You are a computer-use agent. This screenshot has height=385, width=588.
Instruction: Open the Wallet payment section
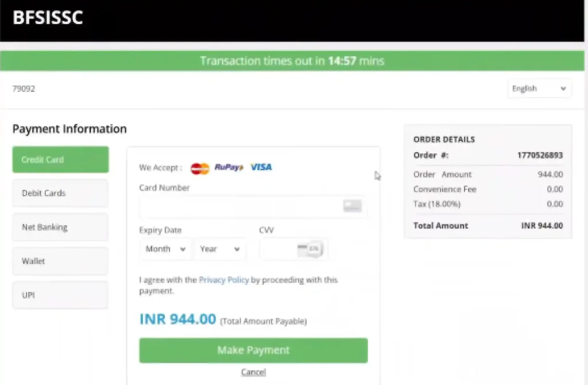pyautogui.click(x=60, y=261)
